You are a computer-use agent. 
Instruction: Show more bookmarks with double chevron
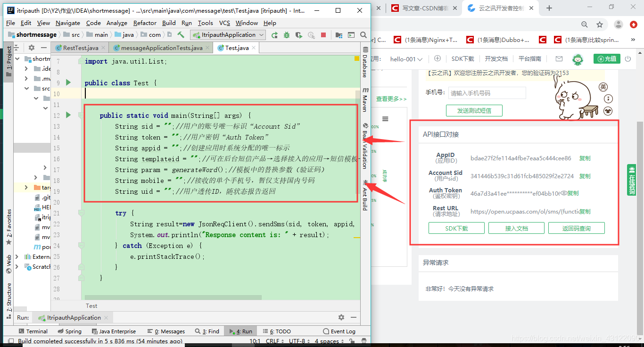(634, 40)
